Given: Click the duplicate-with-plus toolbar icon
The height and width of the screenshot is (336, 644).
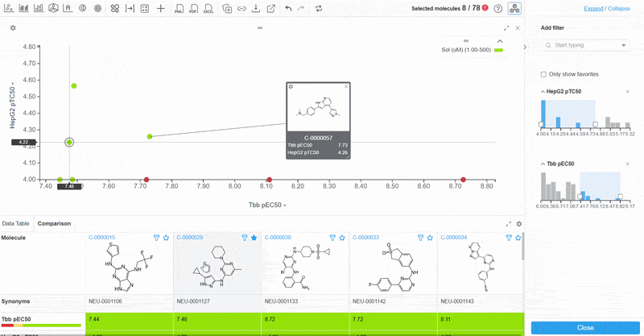Looking at the screenshot, I should point(227,8).
